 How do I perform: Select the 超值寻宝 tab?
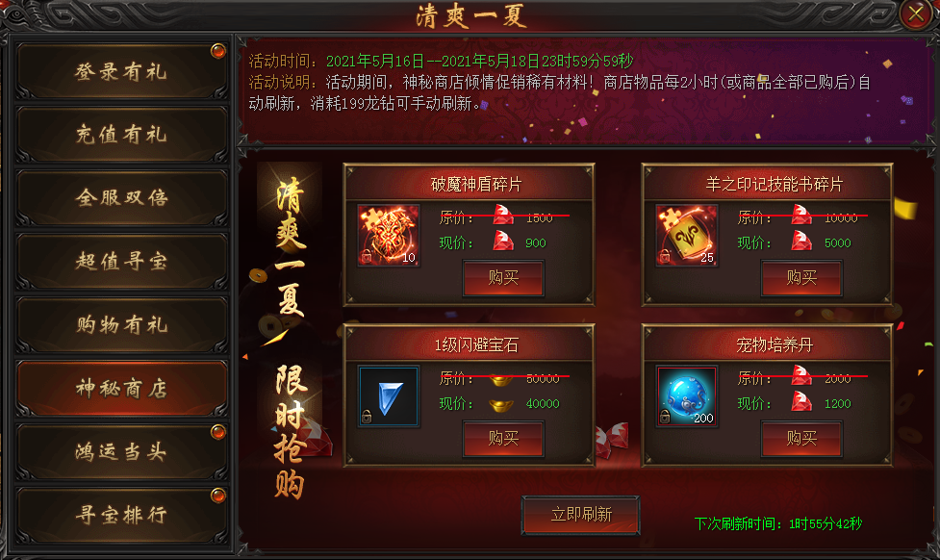pyautogui.click(x=121, y=262)
